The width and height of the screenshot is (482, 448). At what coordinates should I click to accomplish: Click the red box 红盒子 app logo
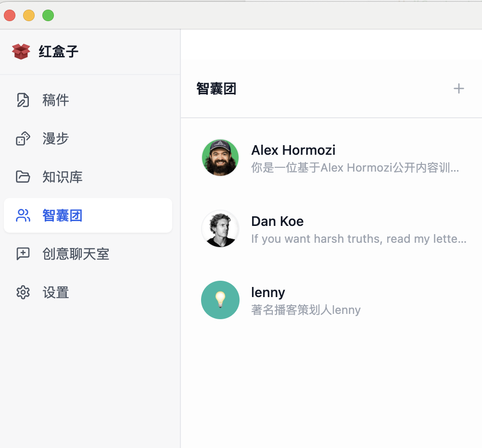21,51
